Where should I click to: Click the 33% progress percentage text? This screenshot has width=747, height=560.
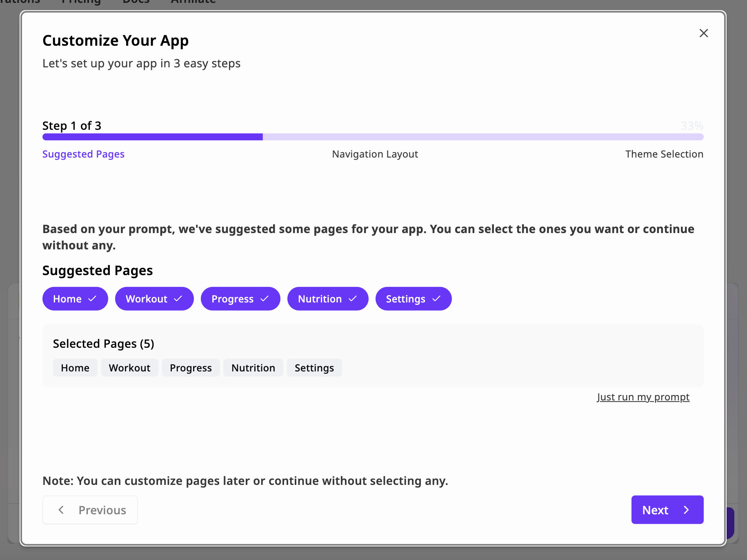tap(692, 126)
